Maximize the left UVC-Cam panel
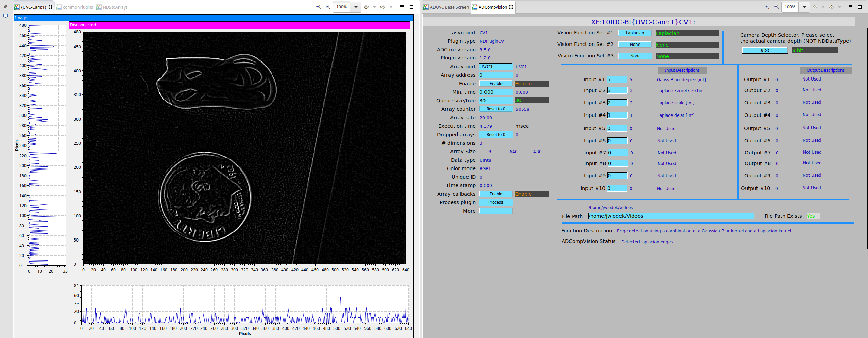The image size is (868, 338). click(x=411, y=7)
